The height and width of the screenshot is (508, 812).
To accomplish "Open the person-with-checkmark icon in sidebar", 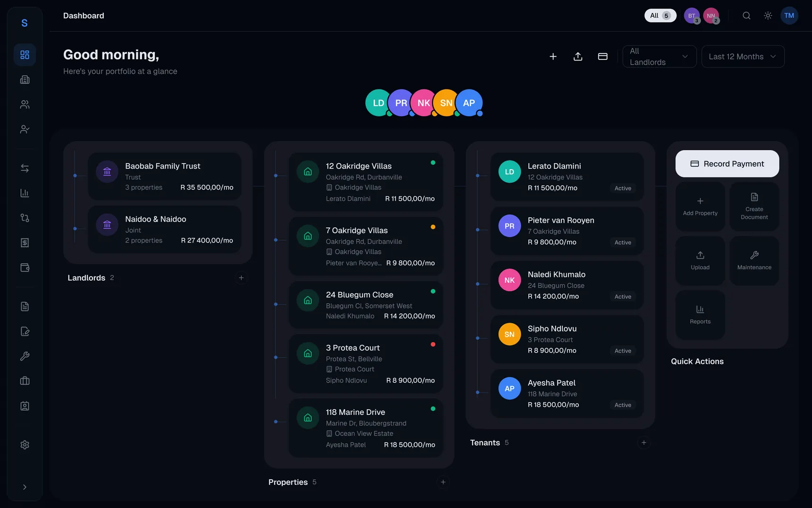I will pos(25,129).
